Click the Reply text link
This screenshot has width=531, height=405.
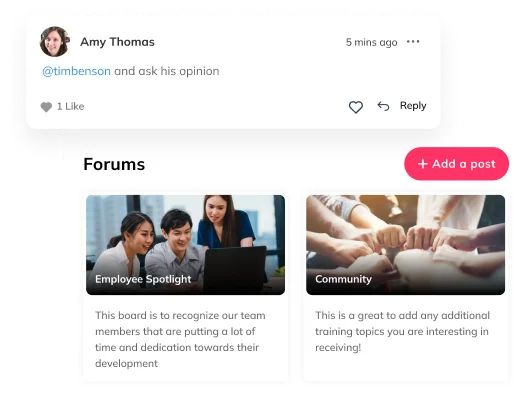(413, 106)
